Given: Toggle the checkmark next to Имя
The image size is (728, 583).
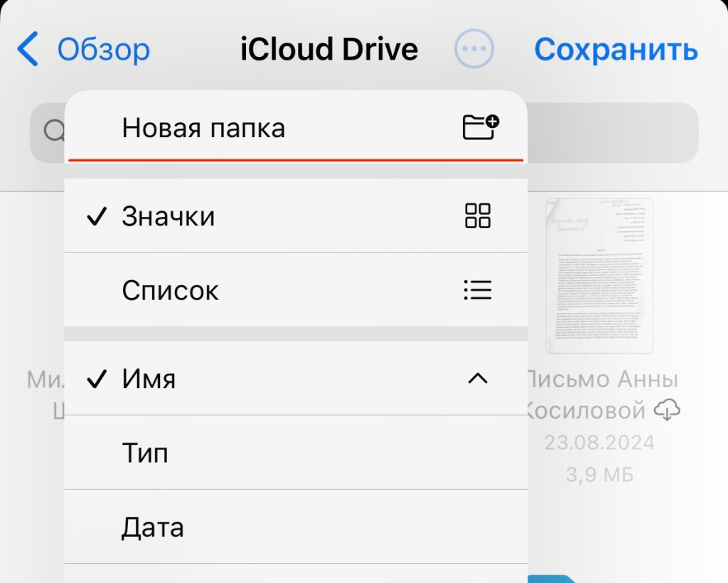Looking at the screenshot, I should click(96, 380).
